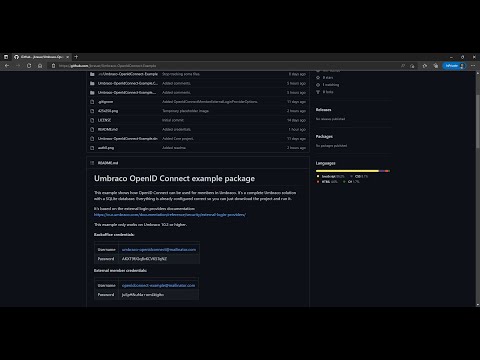This screenshot has width=480, height=360.
Task: Click the HTML language entry
Action: click(327, 182)
